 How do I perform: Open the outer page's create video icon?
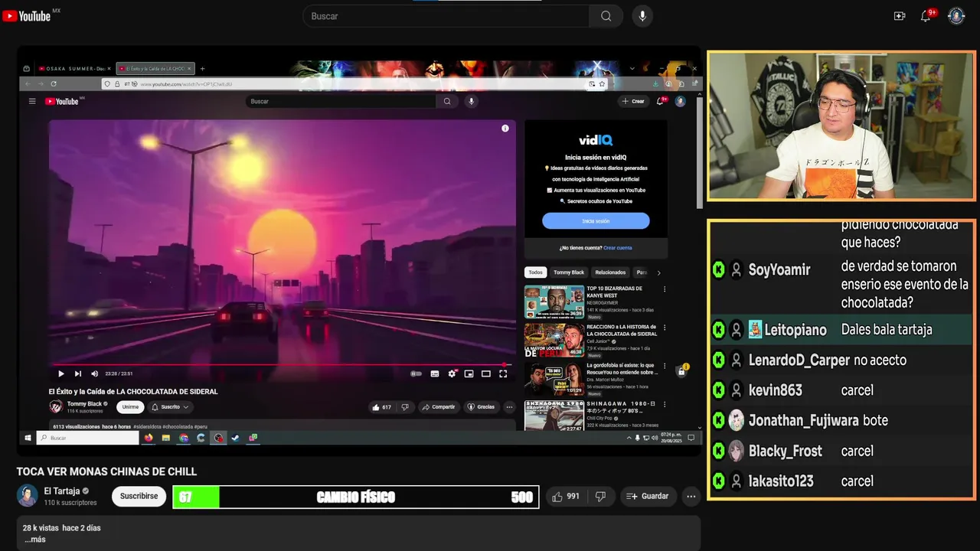click(x=900, y=16)
